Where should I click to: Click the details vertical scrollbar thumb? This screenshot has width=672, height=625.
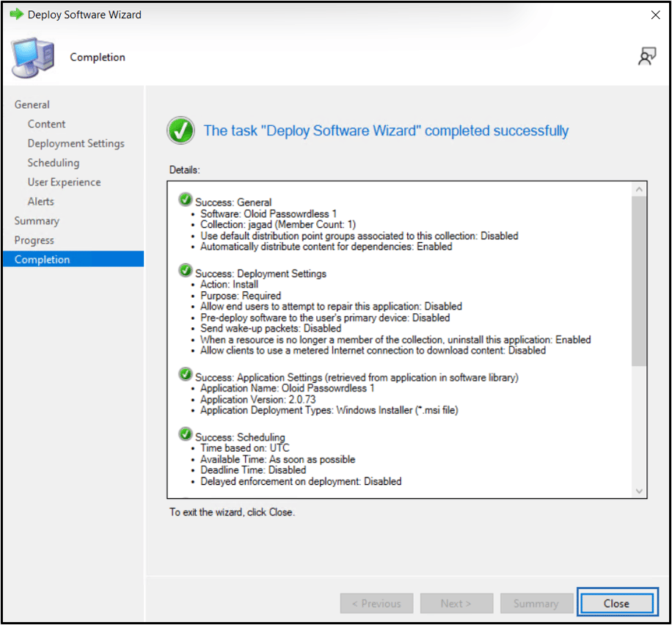639,281
